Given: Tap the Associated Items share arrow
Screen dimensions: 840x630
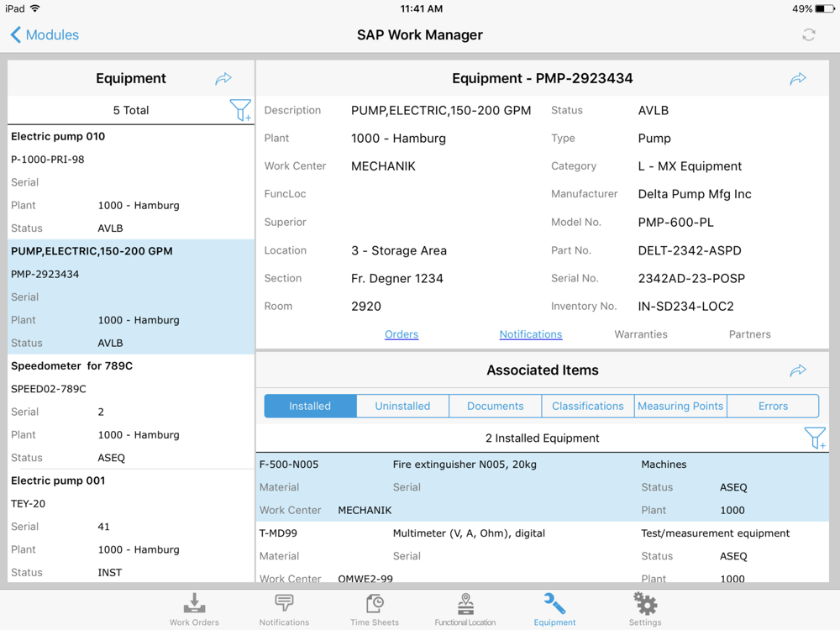Looking at the screenshot, I should (x=798, y=370).
